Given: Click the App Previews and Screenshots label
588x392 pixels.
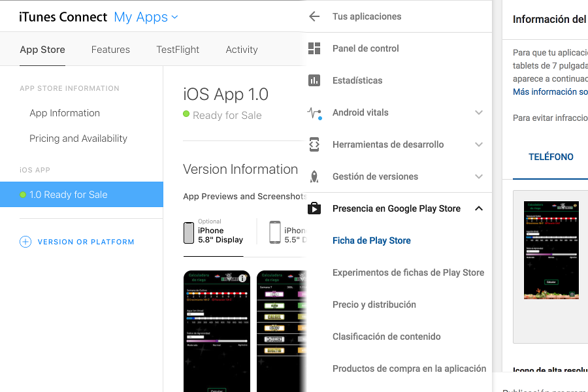Looking at the screenshot, I should click(245, 196).
